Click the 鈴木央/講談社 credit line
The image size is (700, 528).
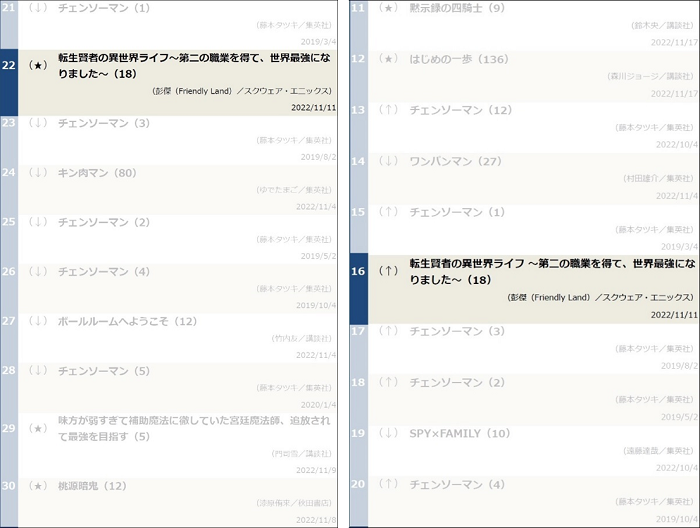point(662,25)
